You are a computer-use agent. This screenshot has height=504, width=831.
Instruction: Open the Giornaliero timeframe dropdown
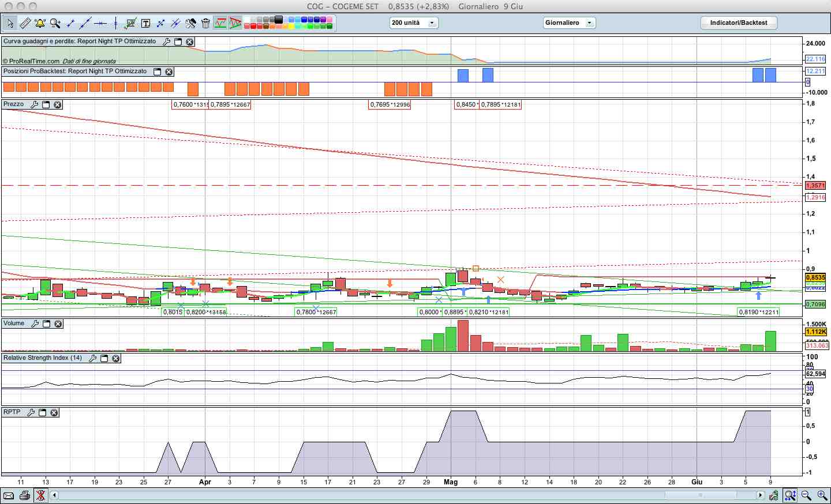click(x=569, y=23)
